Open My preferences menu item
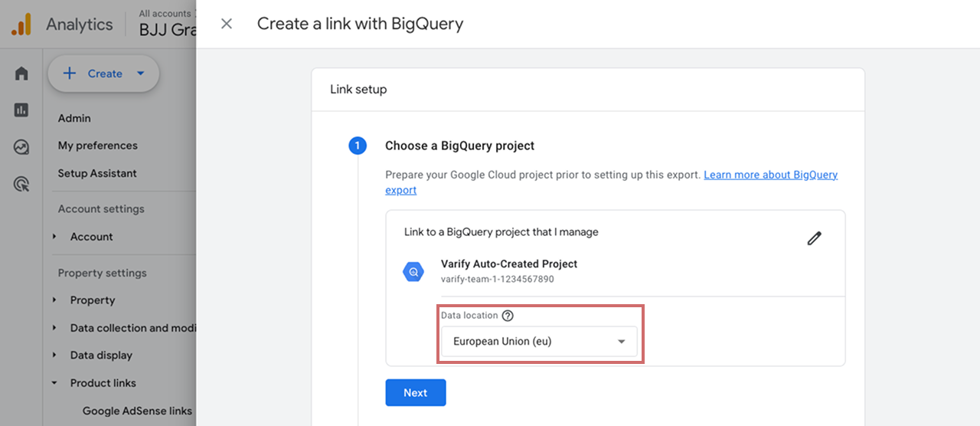Screen dimensions: 980x426 pyautogui.click(x=98, y=146)
